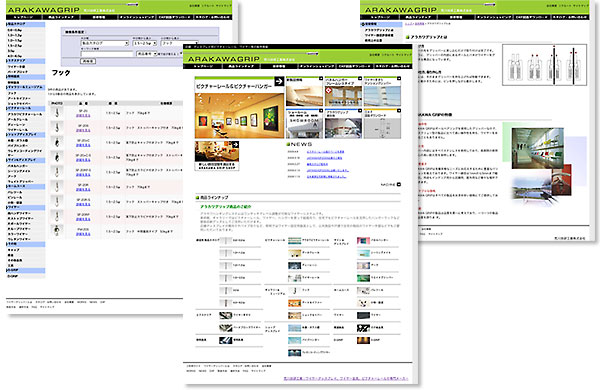Click the large arrow icon on the picture rail banner
The height and width of the screenshot is (390, 600).
pyautogui.click(x=279, y=81)
